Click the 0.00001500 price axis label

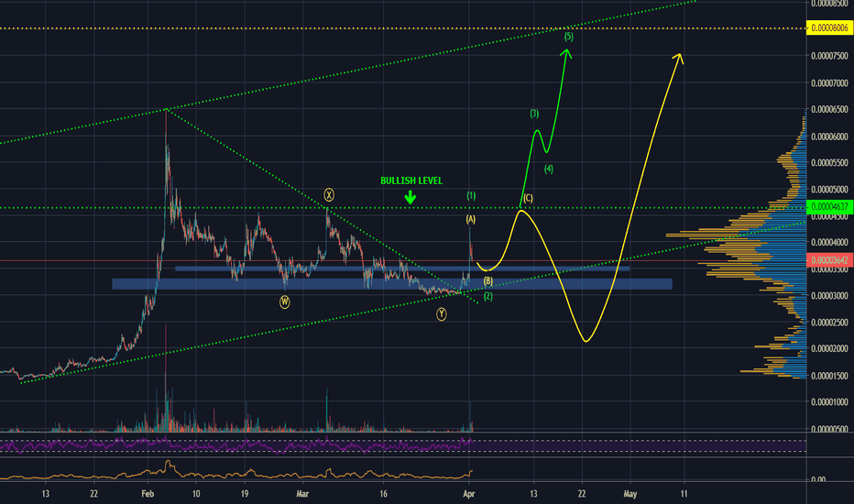pyautogui.click(x=829, y=376)
